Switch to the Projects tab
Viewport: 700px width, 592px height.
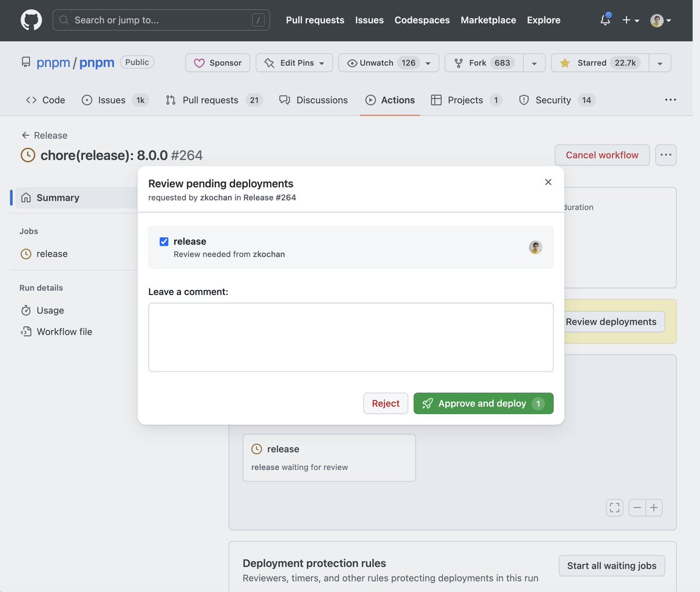(x=466, y=100)
